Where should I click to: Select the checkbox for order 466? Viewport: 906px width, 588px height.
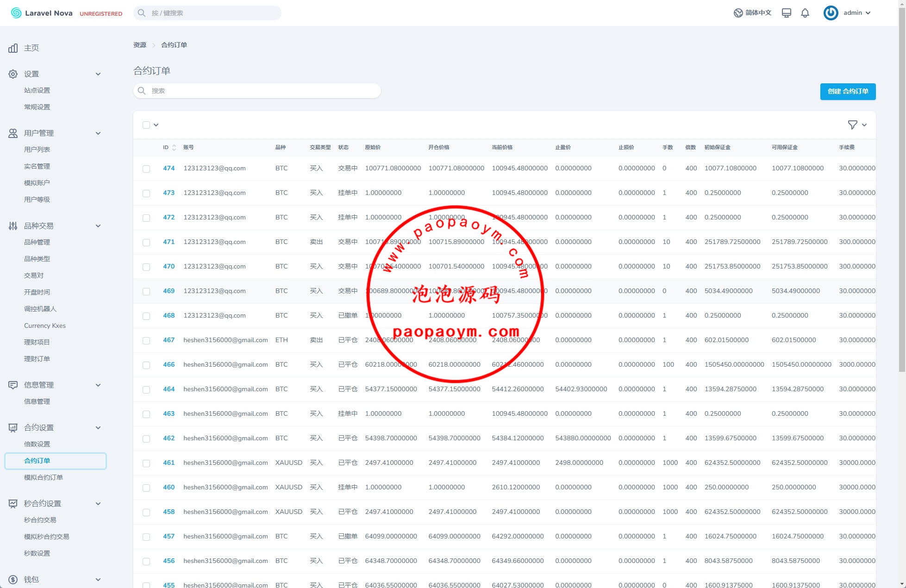[x=146, y=365]
